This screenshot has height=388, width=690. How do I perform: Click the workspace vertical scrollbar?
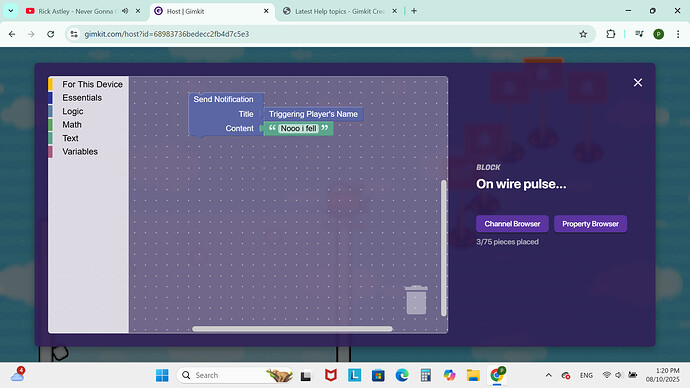click(x=444, y=248)
